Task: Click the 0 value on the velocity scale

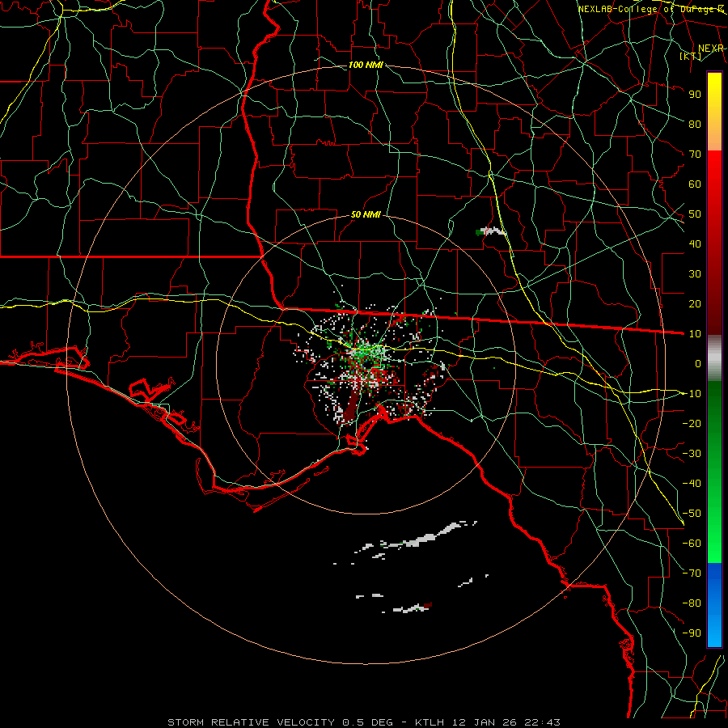Action: pos(698,363)
